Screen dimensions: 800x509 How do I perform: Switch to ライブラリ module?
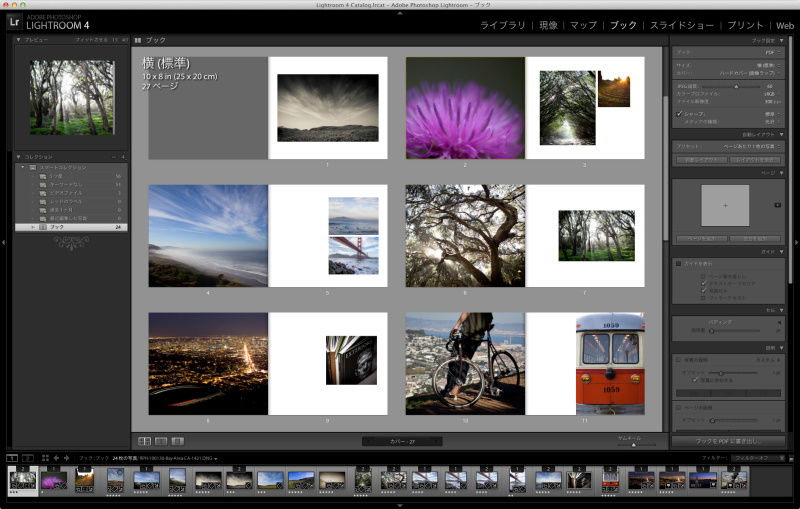(503, 25)
